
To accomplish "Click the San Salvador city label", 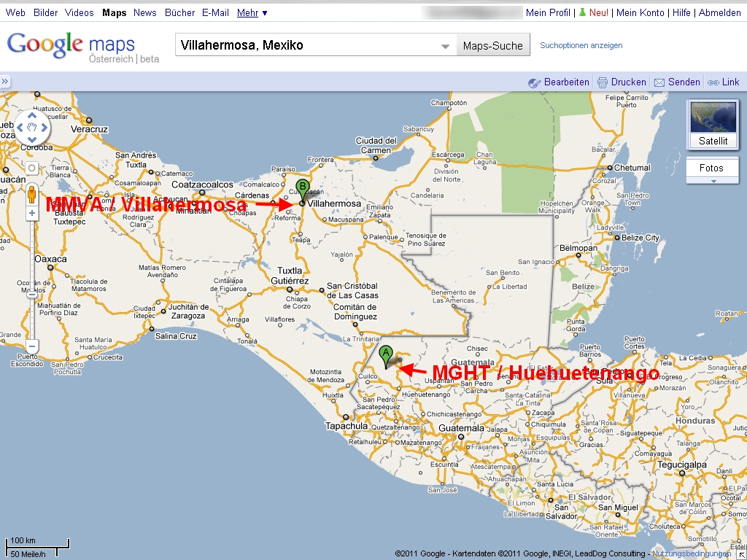I will point(561,512).
